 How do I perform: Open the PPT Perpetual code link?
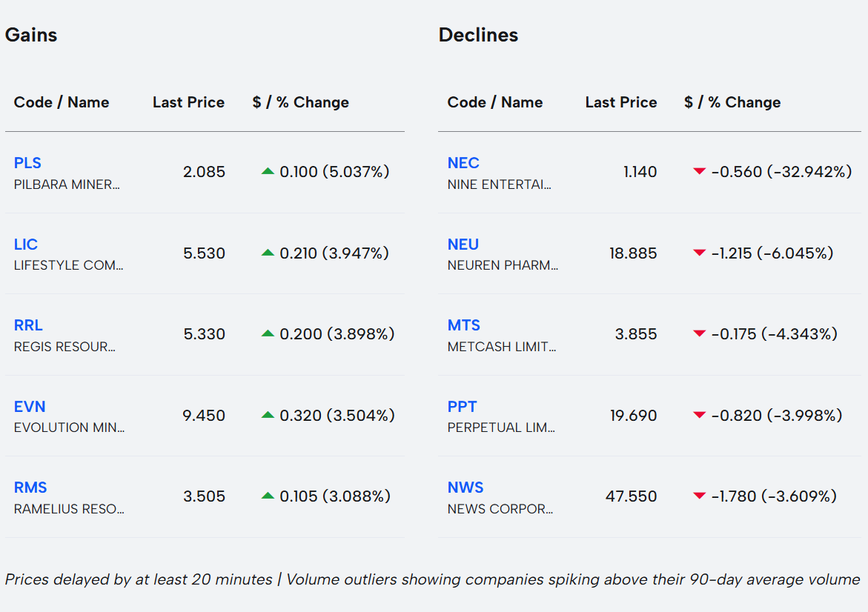[462, 407]
